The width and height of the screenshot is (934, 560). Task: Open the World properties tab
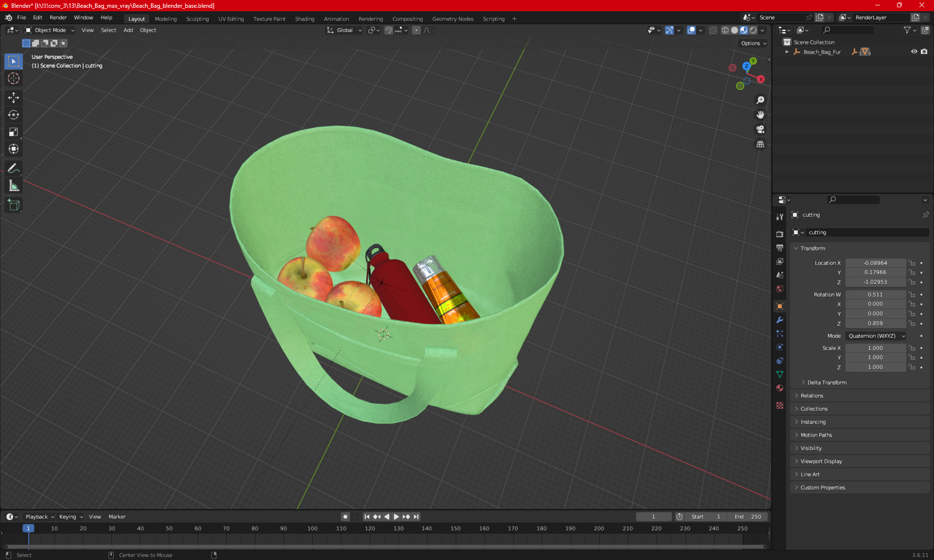(780, 289)
